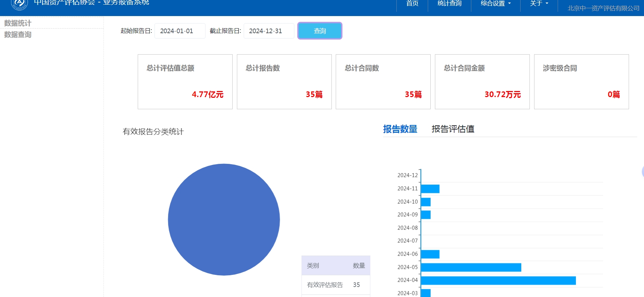This screenshot has height=297, width=644.
Task: Click the 起始报告日 date field
Action: click(x=180, y=31)
